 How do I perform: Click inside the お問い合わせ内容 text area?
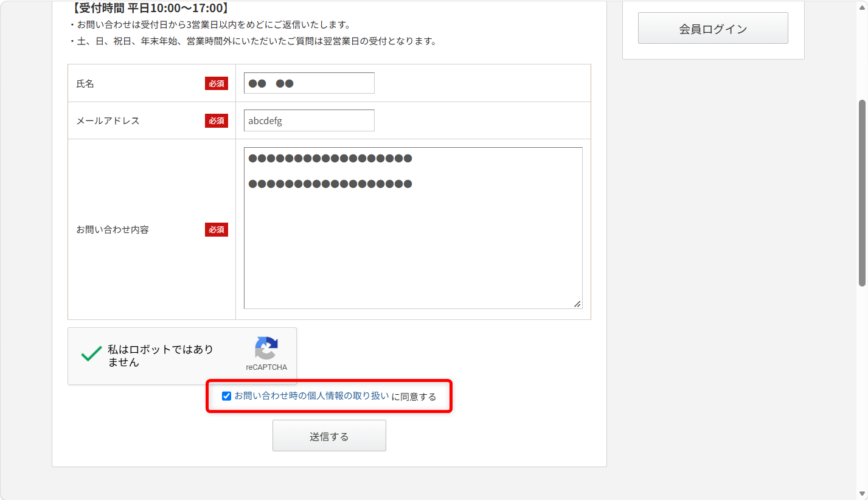(x=413, y=228)
